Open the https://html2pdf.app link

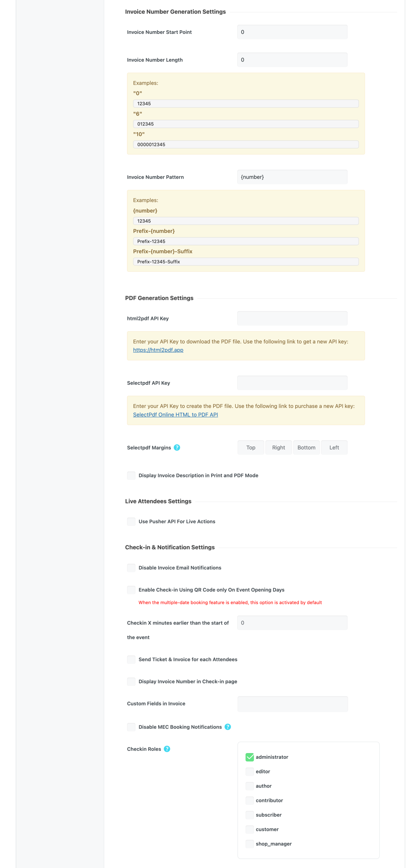[x=158, y=350]
